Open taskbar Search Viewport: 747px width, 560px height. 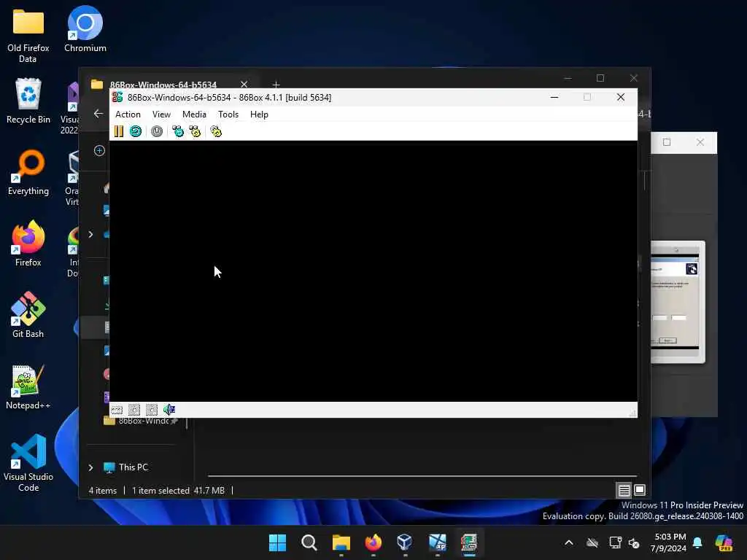pos(309,542)
